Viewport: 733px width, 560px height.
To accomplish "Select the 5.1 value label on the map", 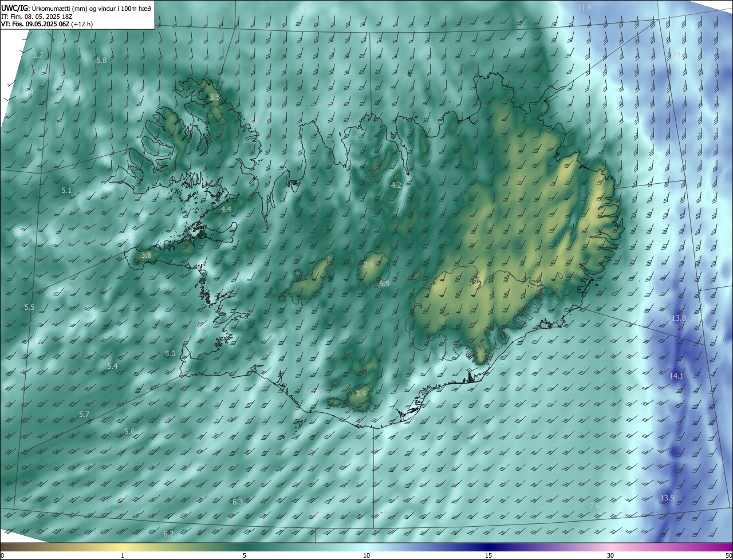I will [x=66, y=190].
